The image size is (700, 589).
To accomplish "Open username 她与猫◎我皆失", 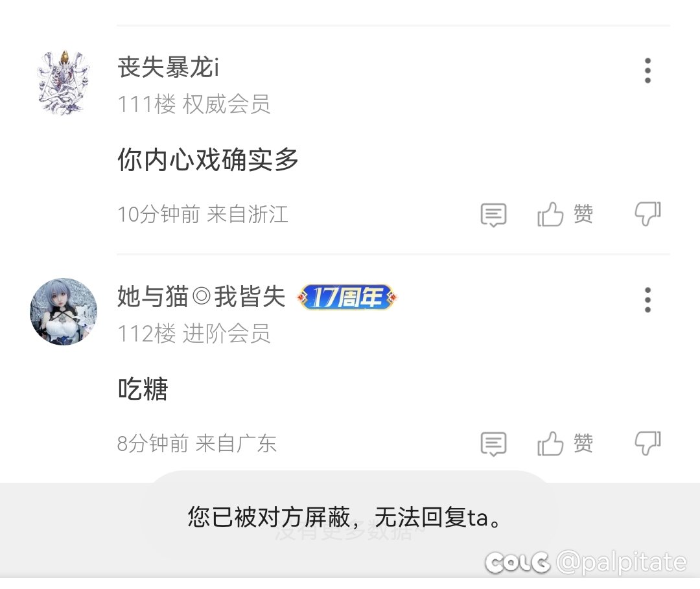I will coord(202,297).
